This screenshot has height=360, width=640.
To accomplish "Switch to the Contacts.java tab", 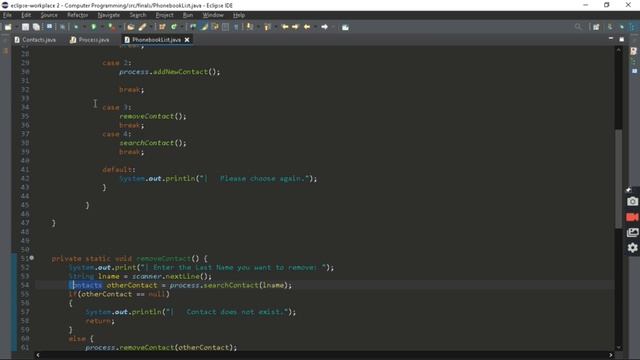I will coord(35,40).
